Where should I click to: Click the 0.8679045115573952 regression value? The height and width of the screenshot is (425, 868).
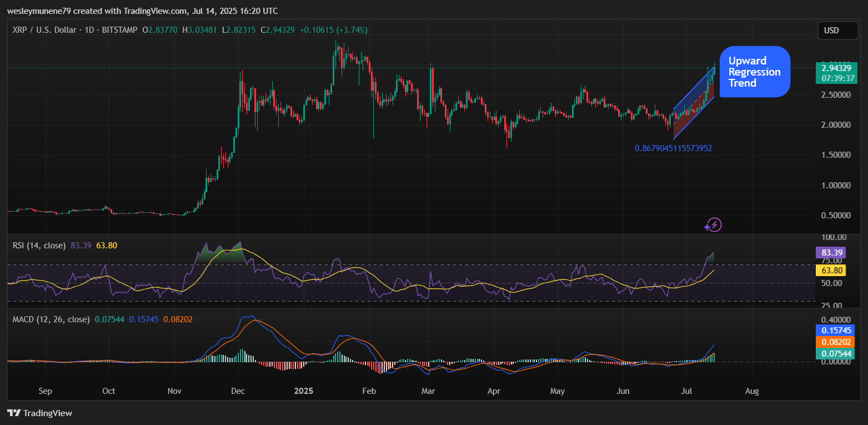pos(674,148)
